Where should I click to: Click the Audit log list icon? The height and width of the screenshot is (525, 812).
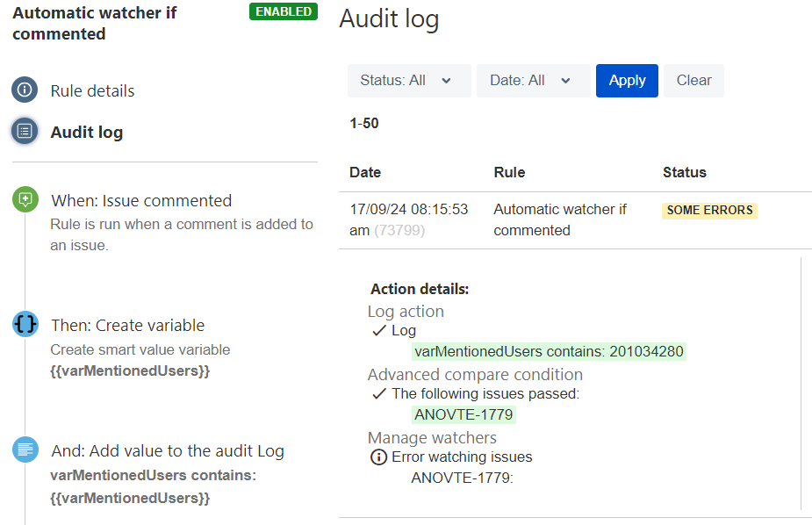tap(25, 131)
